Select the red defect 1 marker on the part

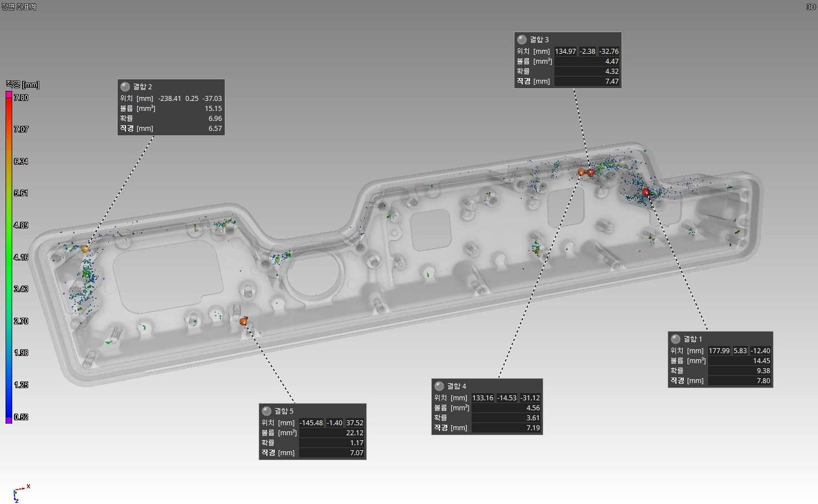[x=646, y=192]
